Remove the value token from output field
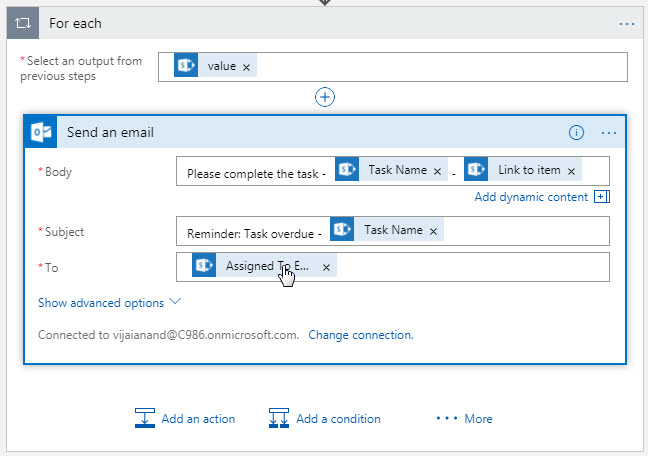 246,67
